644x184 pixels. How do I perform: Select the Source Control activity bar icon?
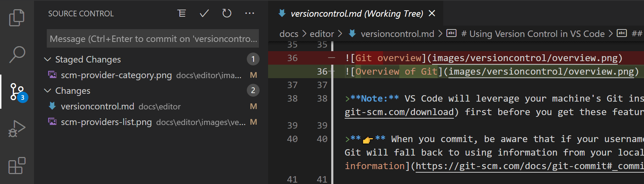pyautogui.click(x=17, y=92)
